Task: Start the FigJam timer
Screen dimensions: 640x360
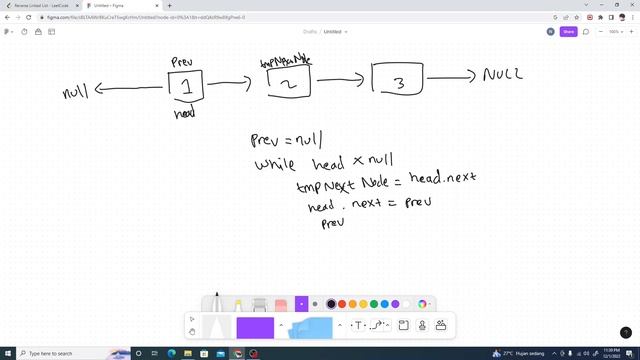Action: click(x=24, y=31)
